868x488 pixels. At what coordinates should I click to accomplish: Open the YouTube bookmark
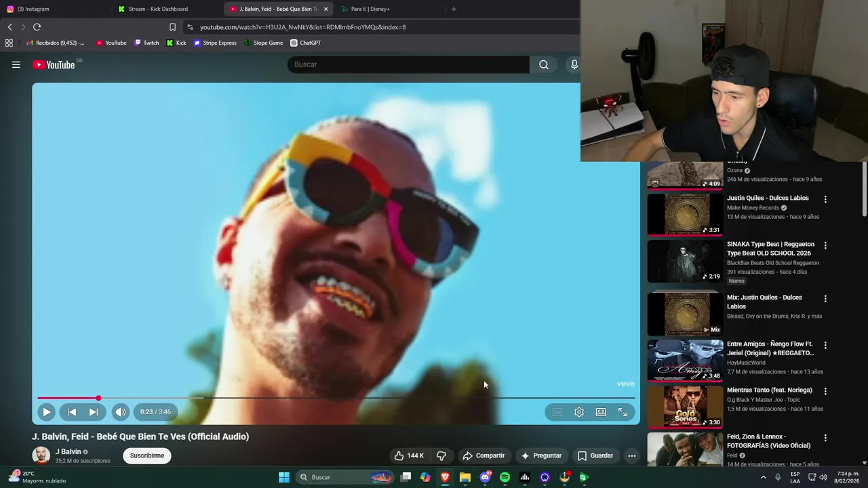[111, 43]
